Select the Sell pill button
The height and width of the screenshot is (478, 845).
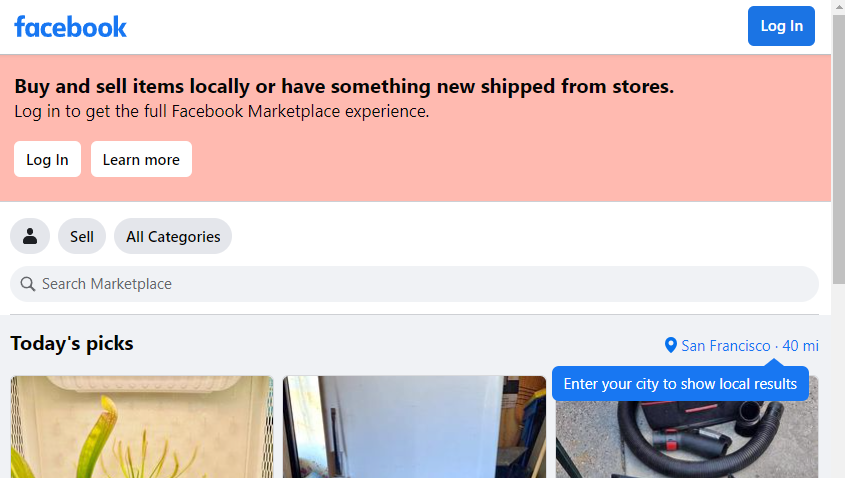pos(82,237)
